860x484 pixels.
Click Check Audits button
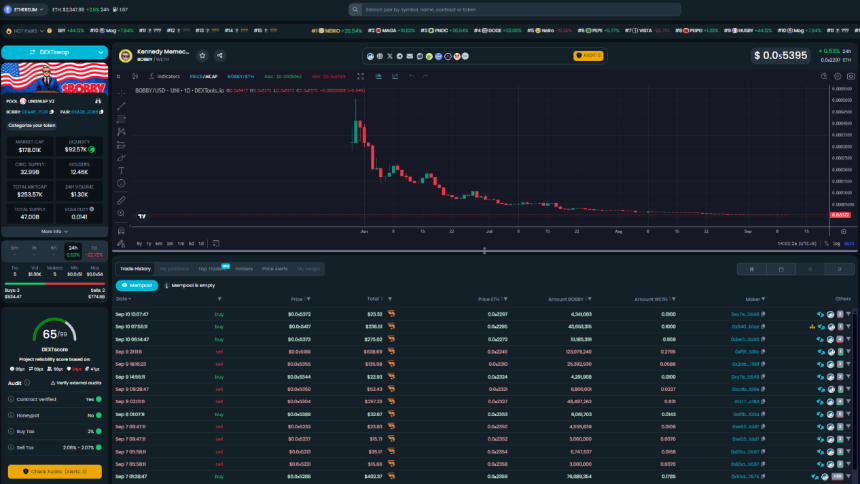click(x=54, y=471)
